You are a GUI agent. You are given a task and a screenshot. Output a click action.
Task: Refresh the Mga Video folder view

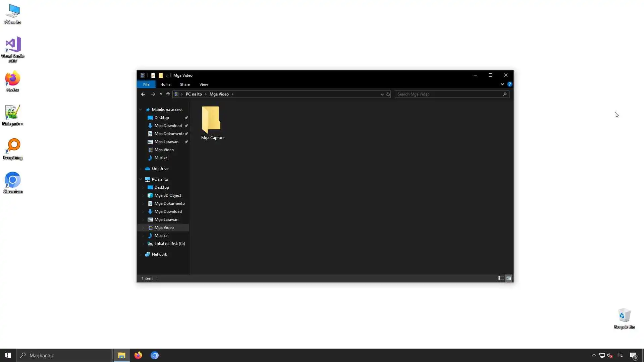pyautogui.click(x=388, y=94)
